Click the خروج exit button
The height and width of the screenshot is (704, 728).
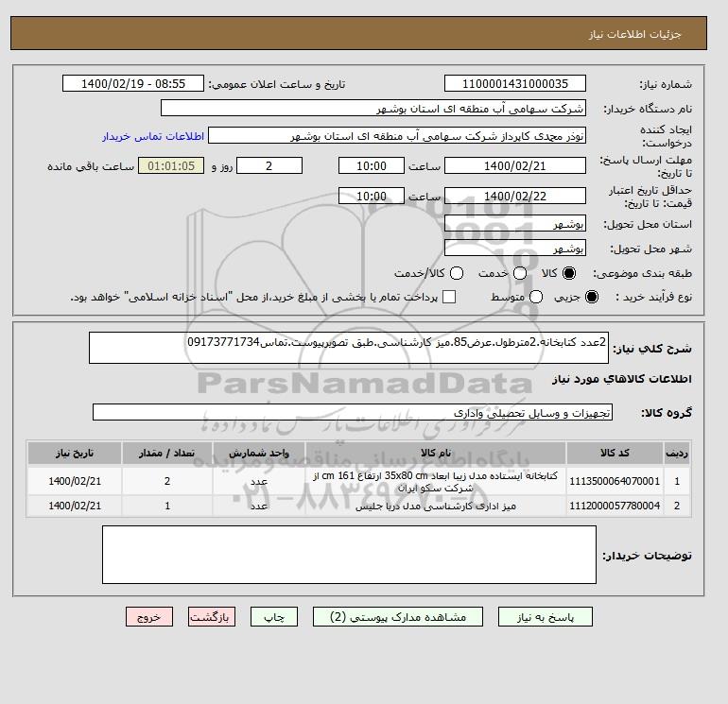click(x=149, y=617)
